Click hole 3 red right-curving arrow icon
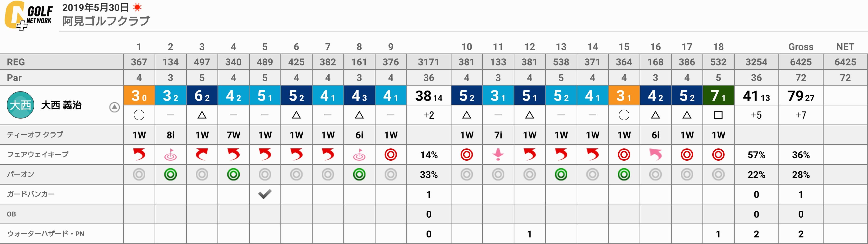The width and height of the screenshot is (868, 244). (x=202, y=155)
